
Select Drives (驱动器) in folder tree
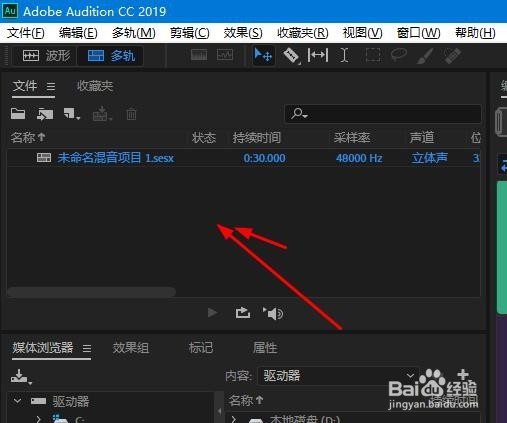[71, 401]
